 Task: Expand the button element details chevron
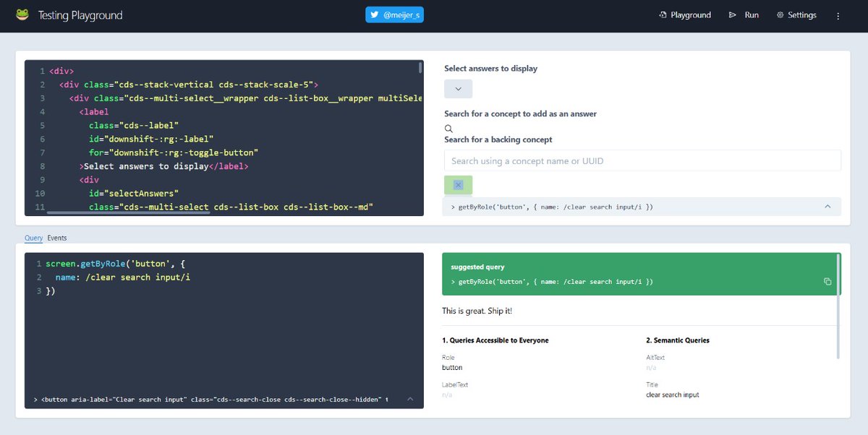pyautogui.click(x=411, y=399)
